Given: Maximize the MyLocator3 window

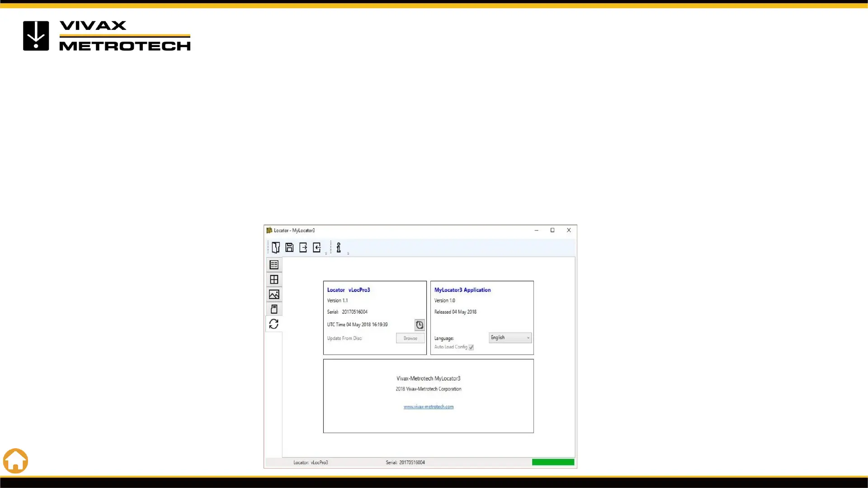Looking at the screenshot, I should pos(552,230).
